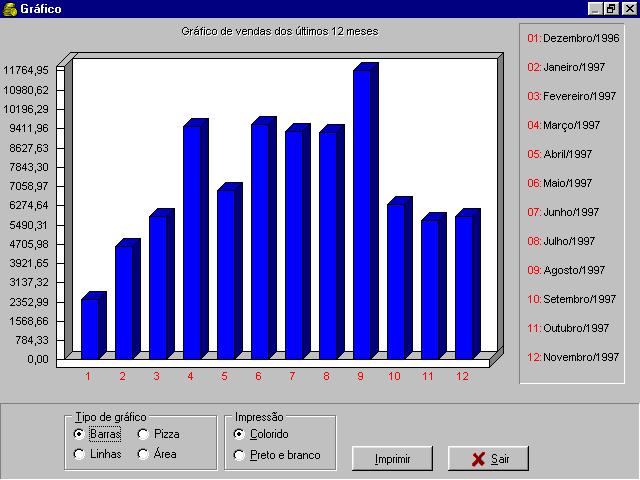Click legend entry 06: Maio/1997
Image resolution: width=640 pixels, height=480 pixels.
[x=560, y=183]
